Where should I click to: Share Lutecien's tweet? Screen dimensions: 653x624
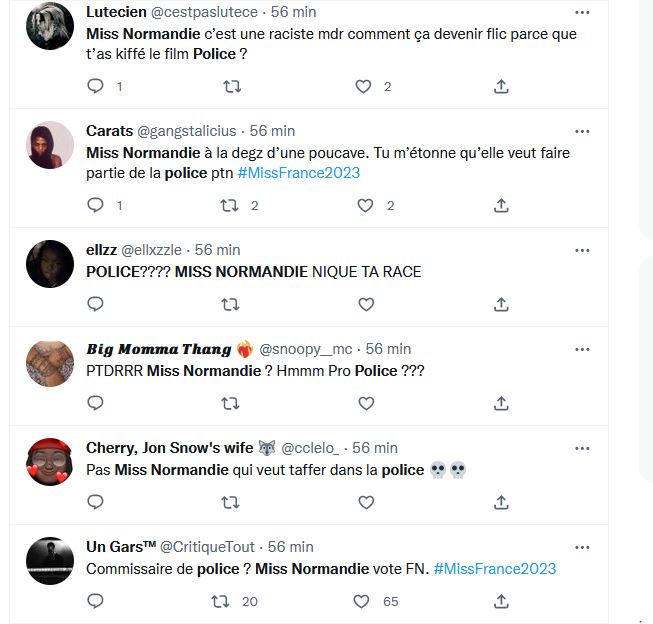[501, 87]
